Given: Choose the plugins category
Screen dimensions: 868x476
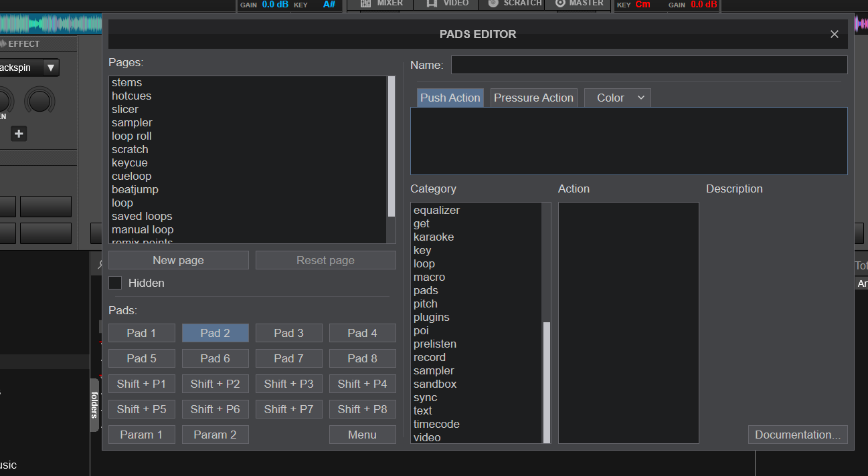Looking at the screenshot, I should (476, 318).
